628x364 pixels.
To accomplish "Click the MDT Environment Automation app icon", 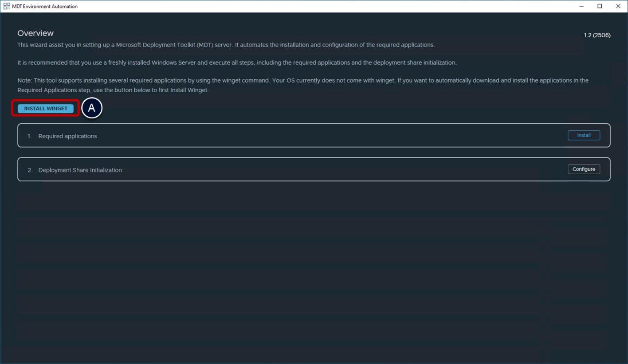I will click(x=6, y=6).
